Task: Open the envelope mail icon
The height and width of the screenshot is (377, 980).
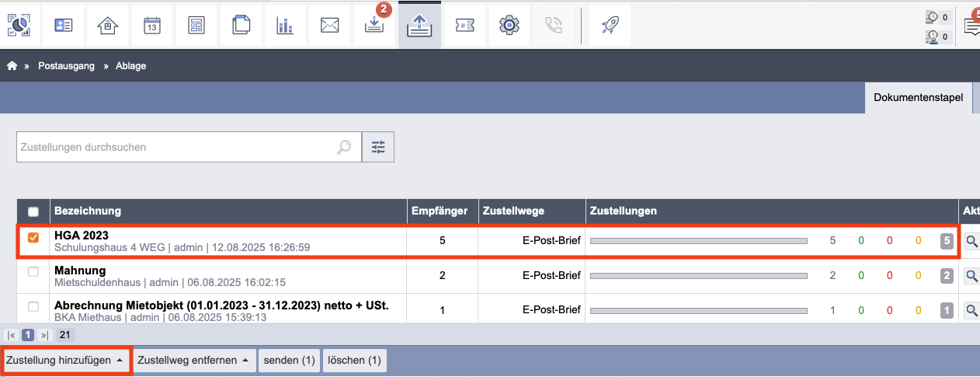Action: coord(330,26)
